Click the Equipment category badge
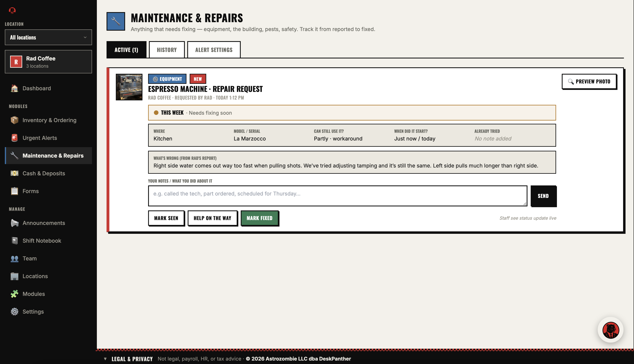 point(167,79)
